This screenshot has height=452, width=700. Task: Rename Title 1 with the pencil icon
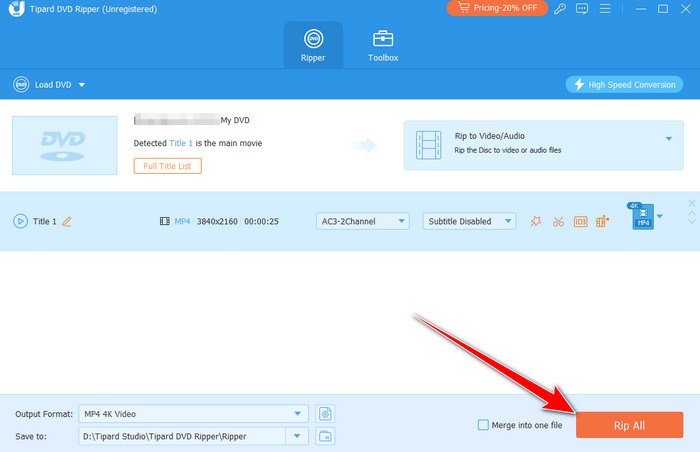[x=67, y=222]
